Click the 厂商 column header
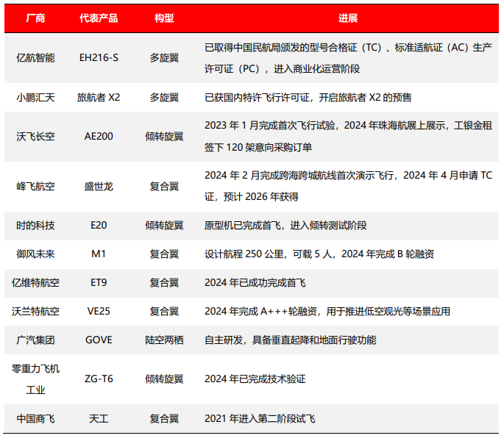The width and height of the screenshot is (504, 441). [x=35, y=18]
